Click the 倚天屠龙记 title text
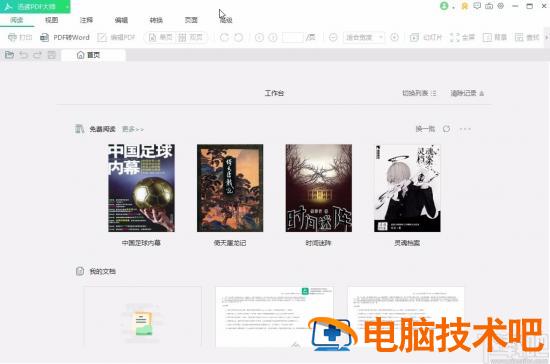 (230, 243)
